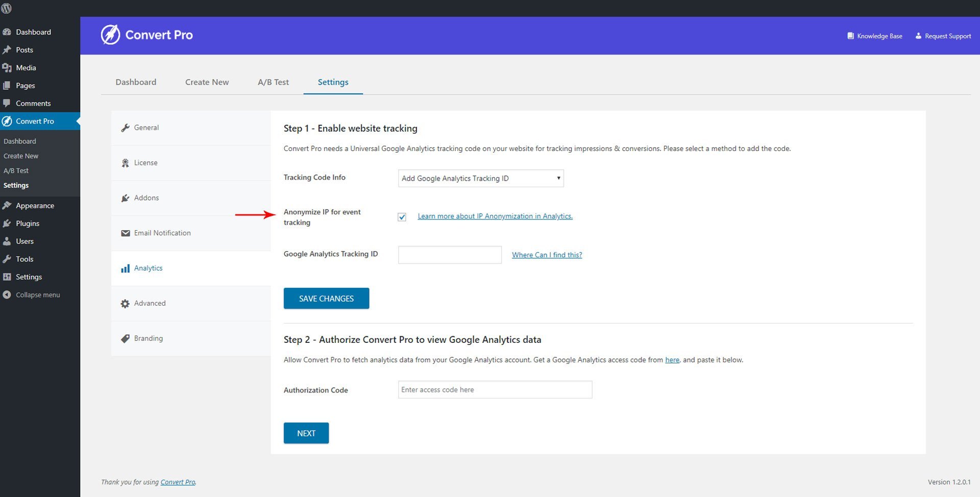Click the Advanced gear icon
The image size is (980, 497).
tap(125, 304)
